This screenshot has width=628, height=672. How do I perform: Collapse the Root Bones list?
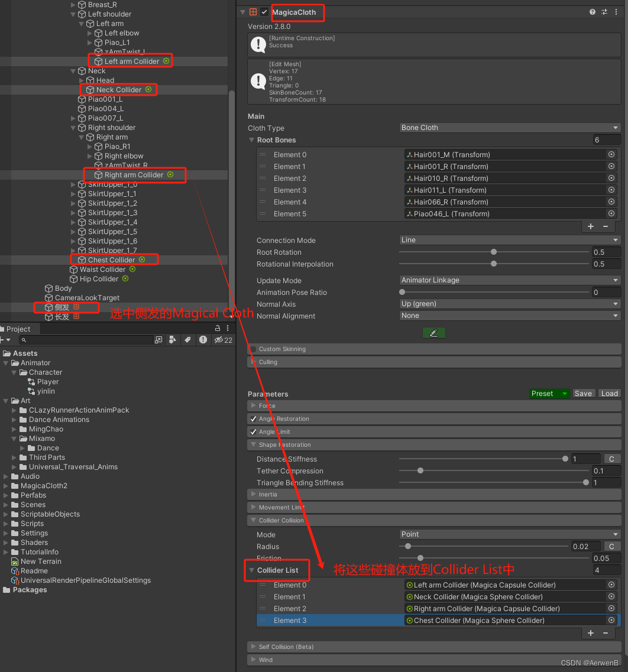point(252,140)
